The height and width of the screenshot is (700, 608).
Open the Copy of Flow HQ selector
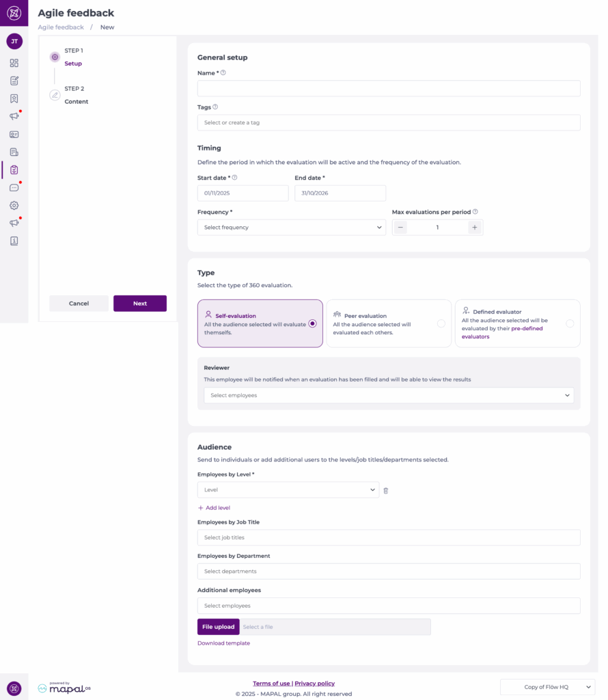point(547,687)
